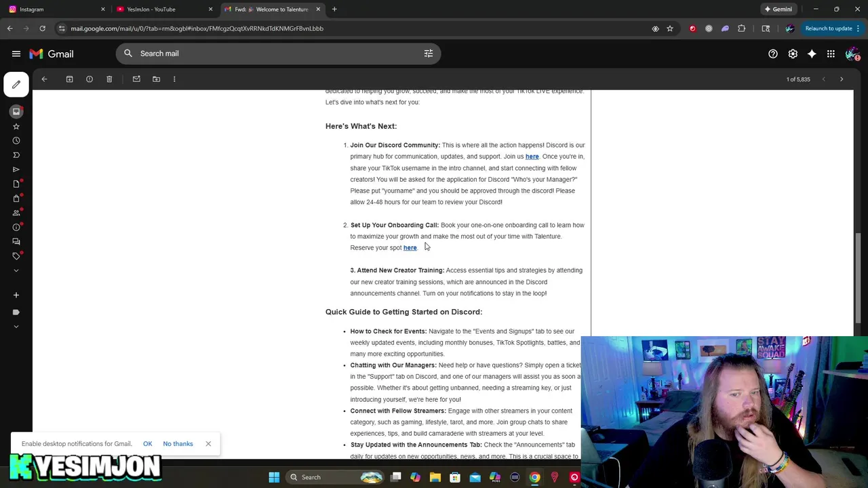Open a new browser tab
This screenshot has height=488, width=868.
click(334, 9)
